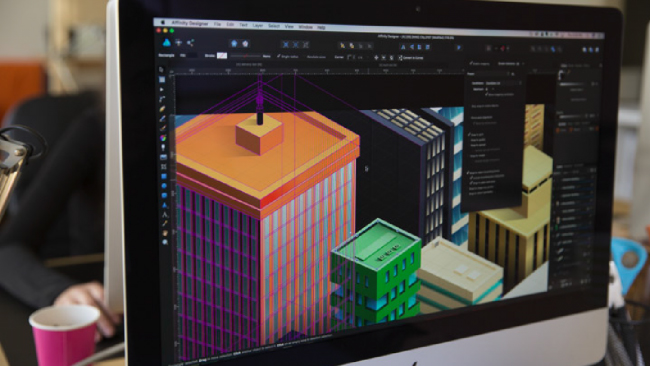Open the View menu
The width and height of the screenshot is (650, 366).
[289, 27]
